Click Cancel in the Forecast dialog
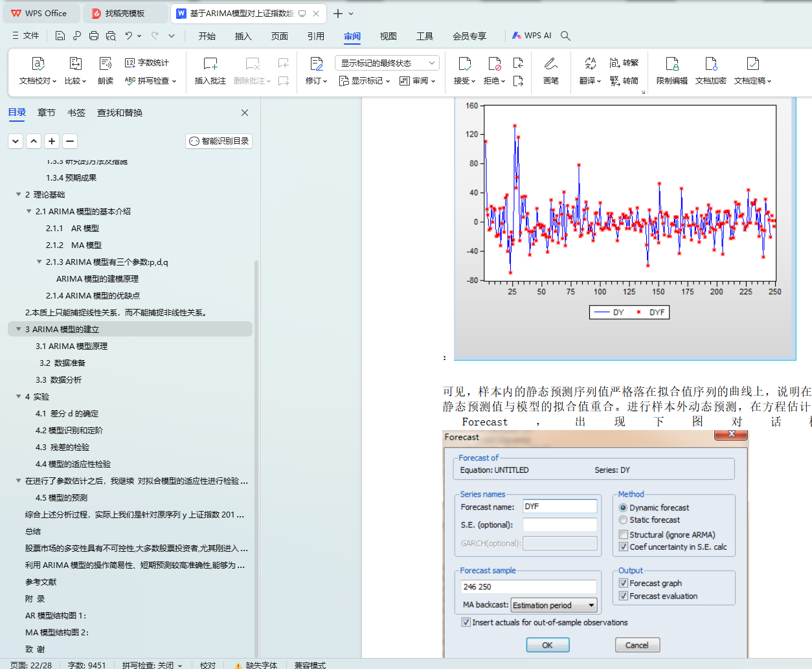Screen dimensions: 812x669 point(637,645)
